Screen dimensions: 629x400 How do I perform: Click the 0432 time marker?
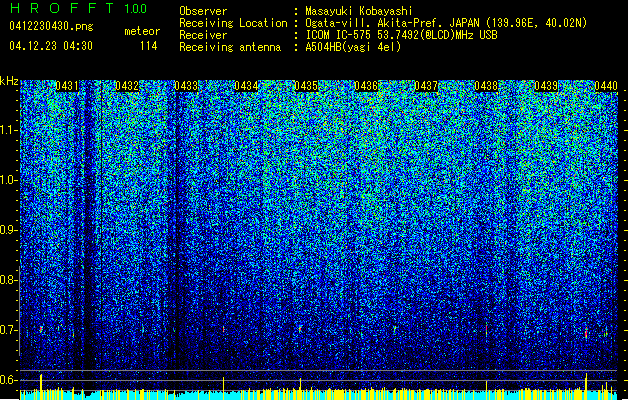(127, 86)
